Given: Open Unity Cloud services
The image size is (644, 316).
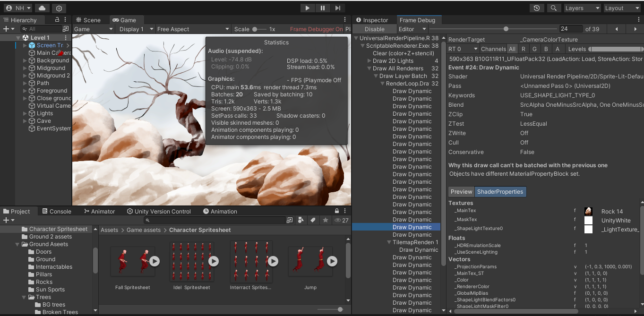Looking at the screenshot, I should point(41,8).
